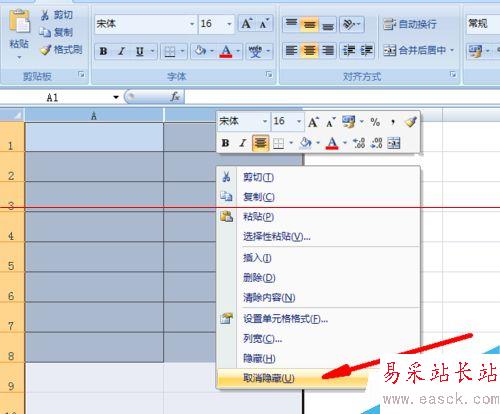Viewport: 500px width, 414px height.
Task: Click Format Painter in mini toolbar
Action: pyautogui.click(x=411, y=122)
